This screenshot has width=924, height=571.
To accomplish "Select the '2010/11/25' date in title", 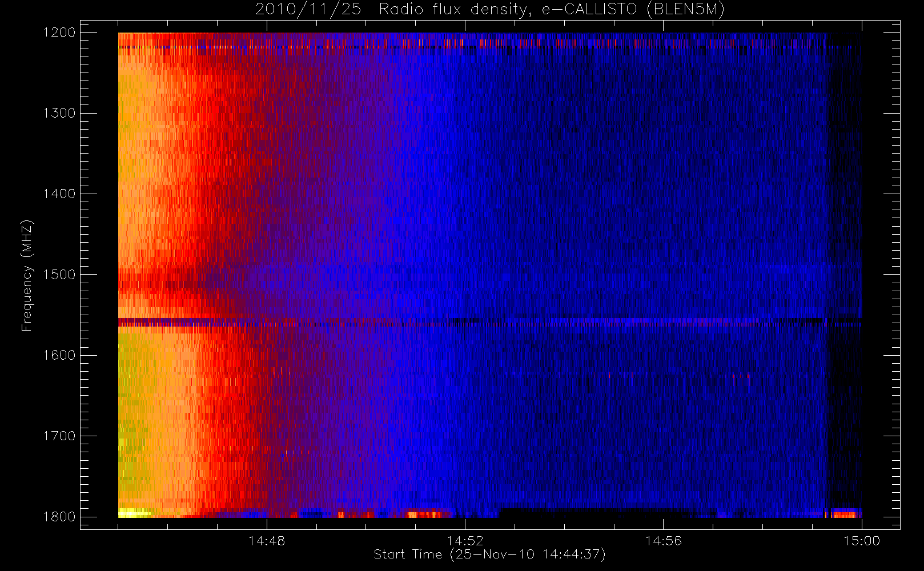I will click(308, 9).
